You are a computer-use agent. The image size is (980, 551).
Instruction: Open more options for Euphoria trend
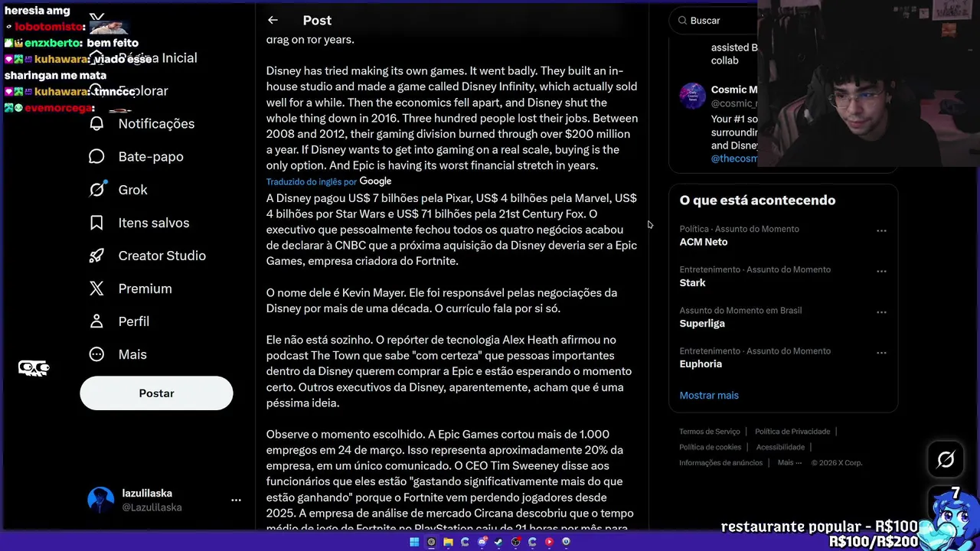(881, 353)
